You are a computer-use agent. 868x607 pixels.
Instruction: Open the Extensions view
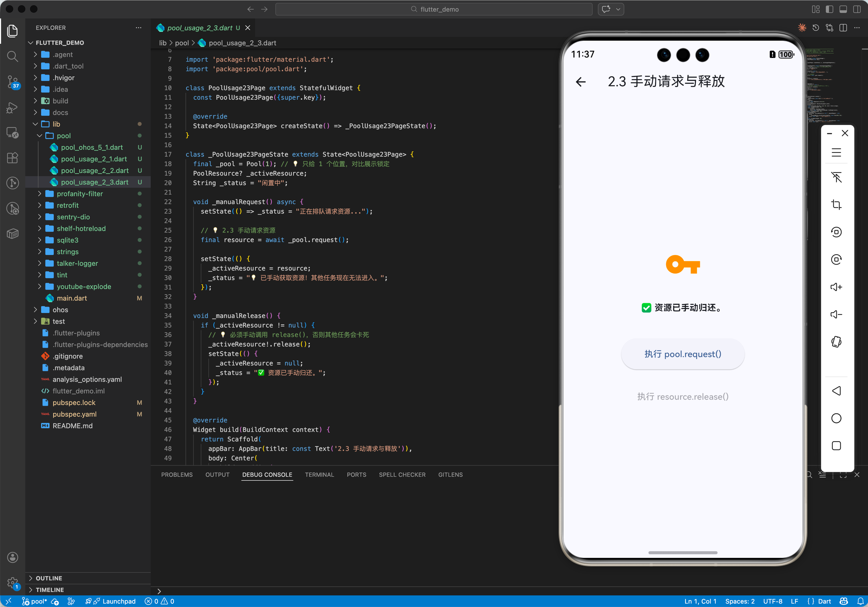12,157
